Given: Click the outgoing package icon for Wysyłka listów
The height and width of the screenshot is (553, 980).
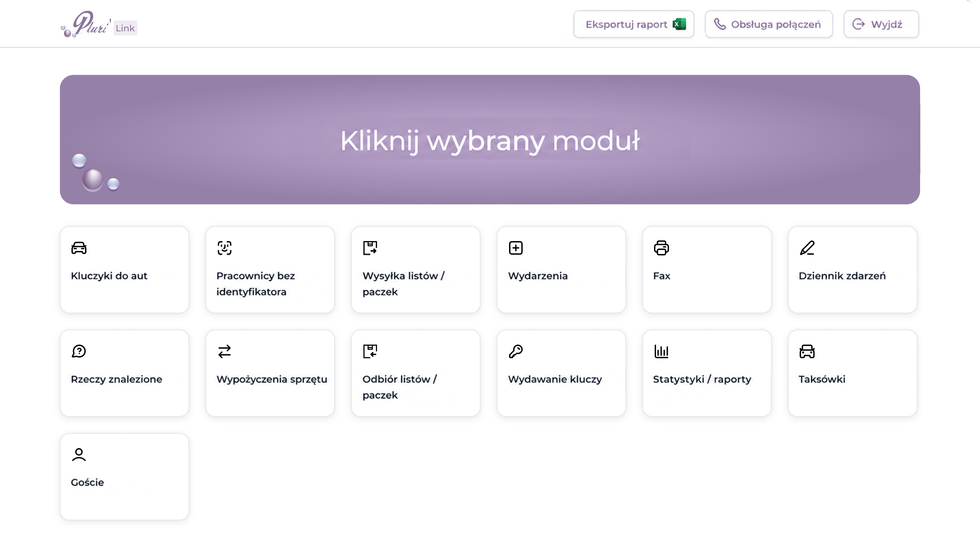Looking at the screenshot, I should click(x=370, y=248).
